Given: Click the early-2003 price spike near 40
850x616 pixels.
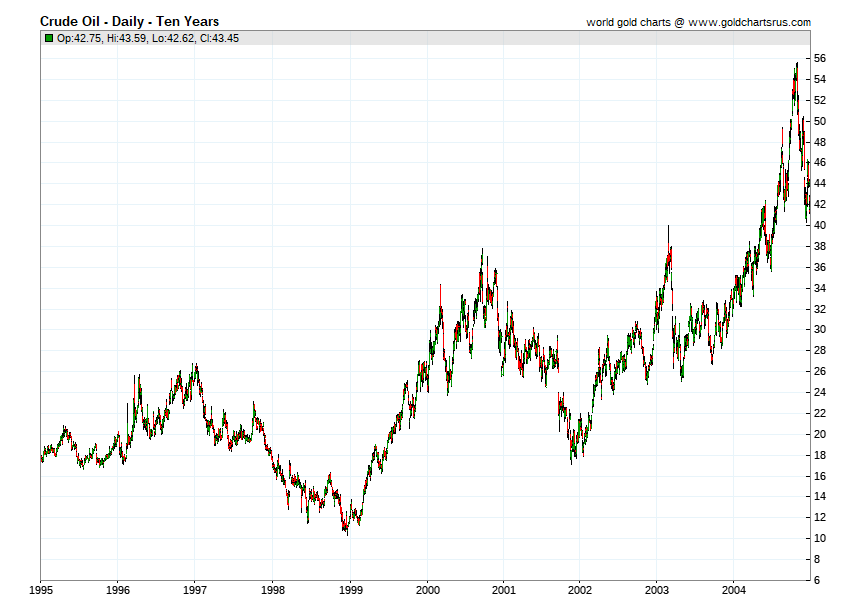Looking at the screenshot, I should (x=668, y=229).
